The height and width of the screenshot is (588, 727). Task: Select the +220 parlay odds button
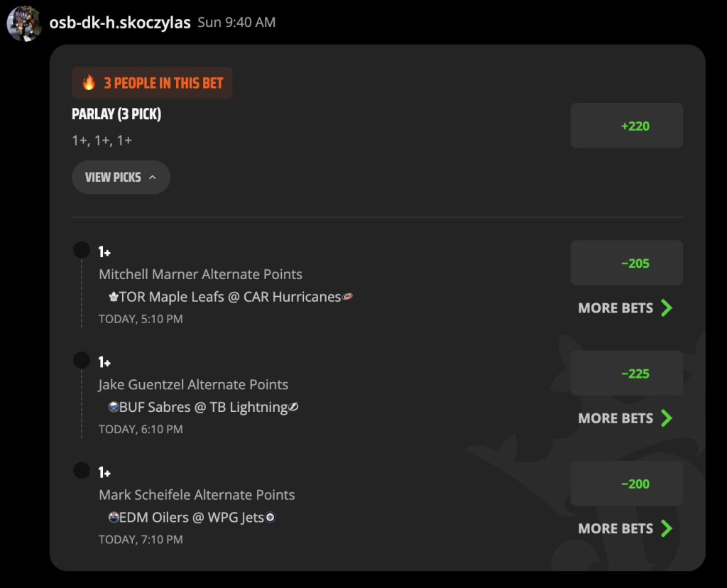click(626, 126)
